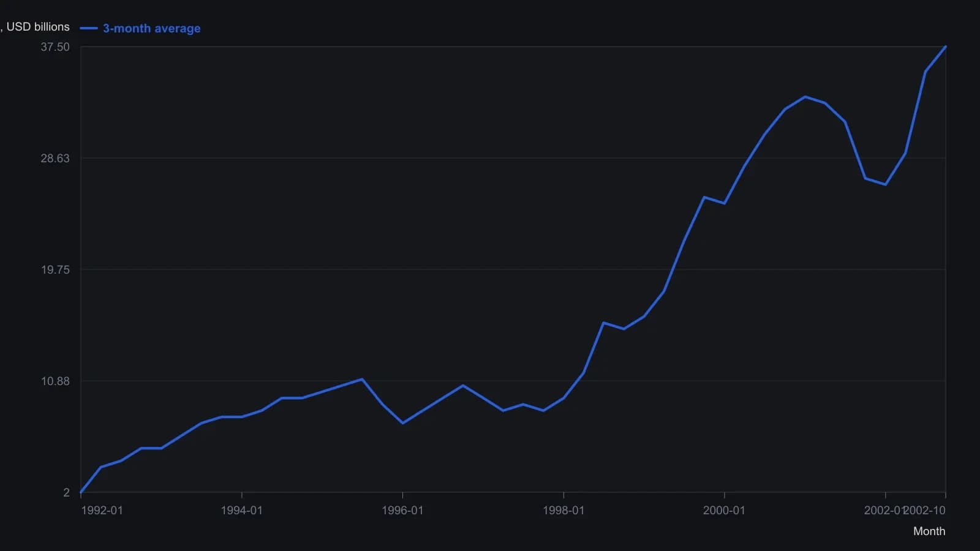980x551 pixels.
Task: Click the 1998-01 x-axis label
Action: (x=563, y=511)
